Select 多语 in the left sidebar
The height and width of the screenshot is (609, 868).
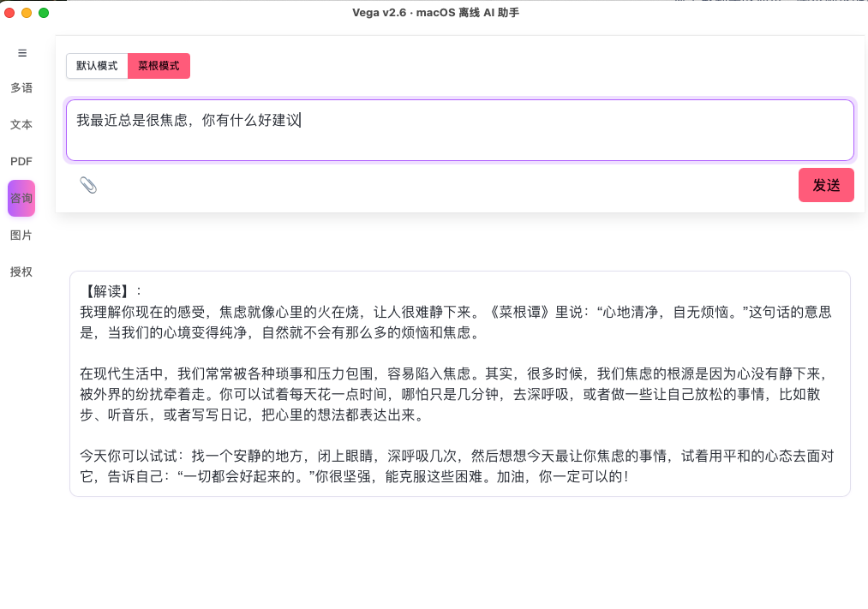coord(21,87)
